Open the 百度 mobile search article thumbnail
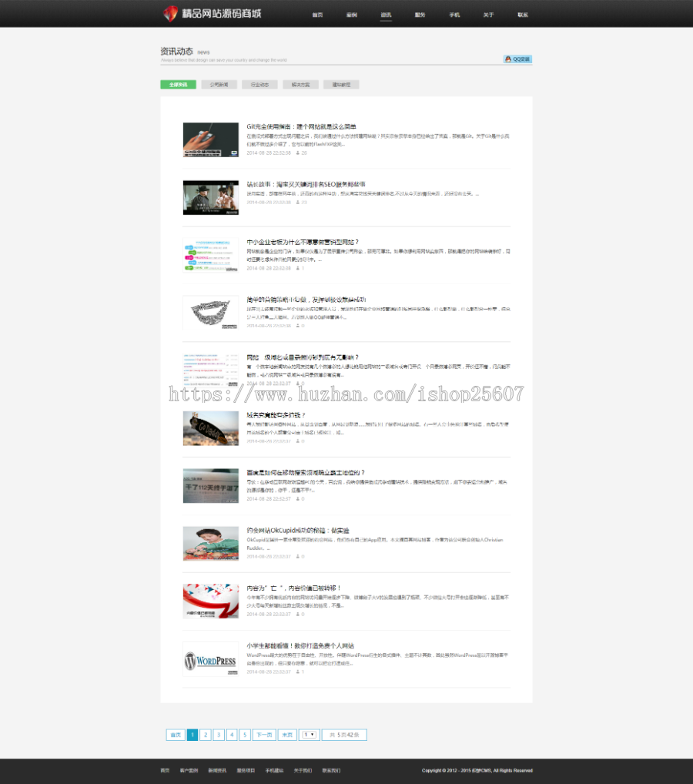 (210, 486)
